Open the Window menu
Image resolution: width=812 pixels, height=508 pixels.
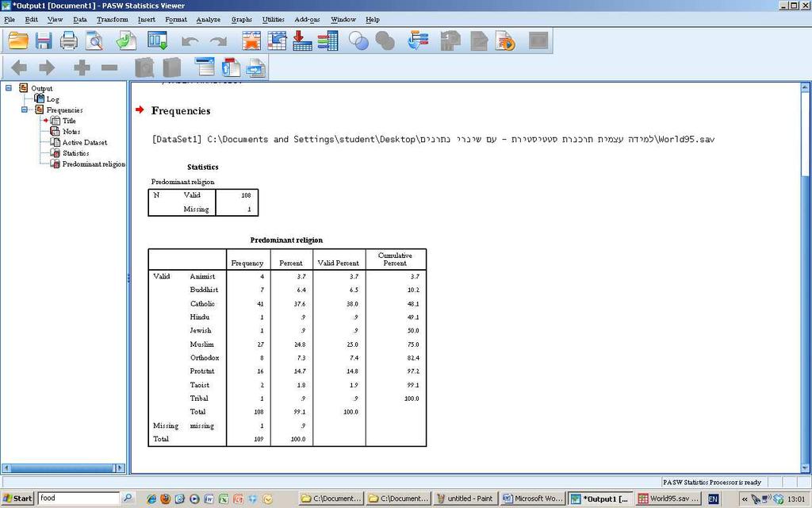[x=343, y=20]
